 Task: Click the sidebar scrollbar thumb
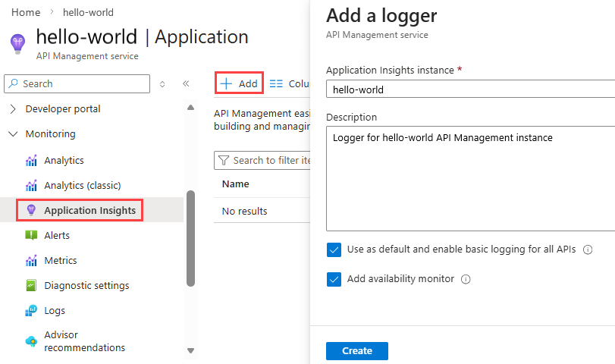191,238
